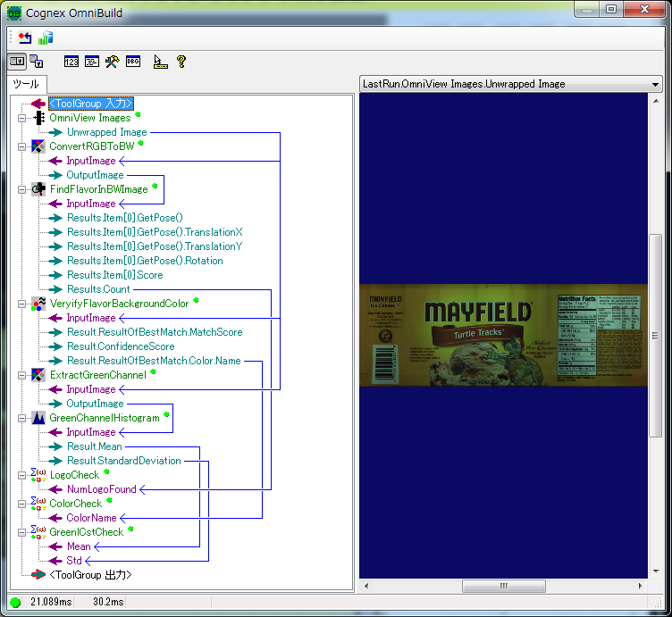
Task: Click the GreenICstCheck sigma icon
Action: 38,532
